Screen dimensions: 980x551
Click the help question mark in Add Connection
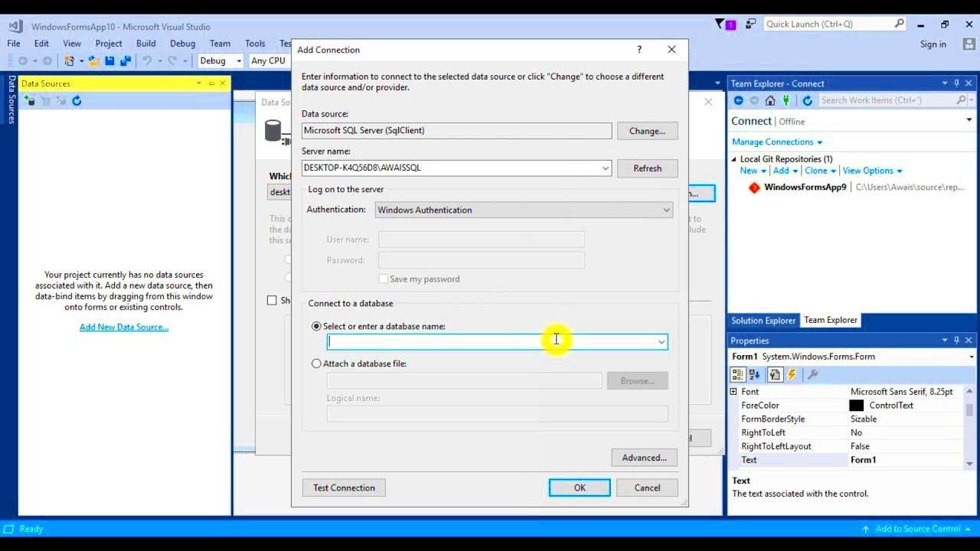click(639, 50)
